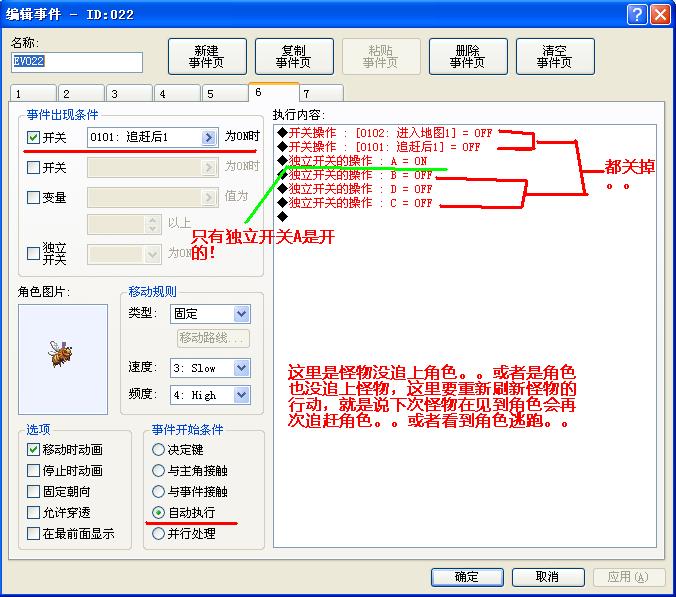Switch to event page tab 4
The width and height of the screenshot is (676, 597).
tap(177, 94)
